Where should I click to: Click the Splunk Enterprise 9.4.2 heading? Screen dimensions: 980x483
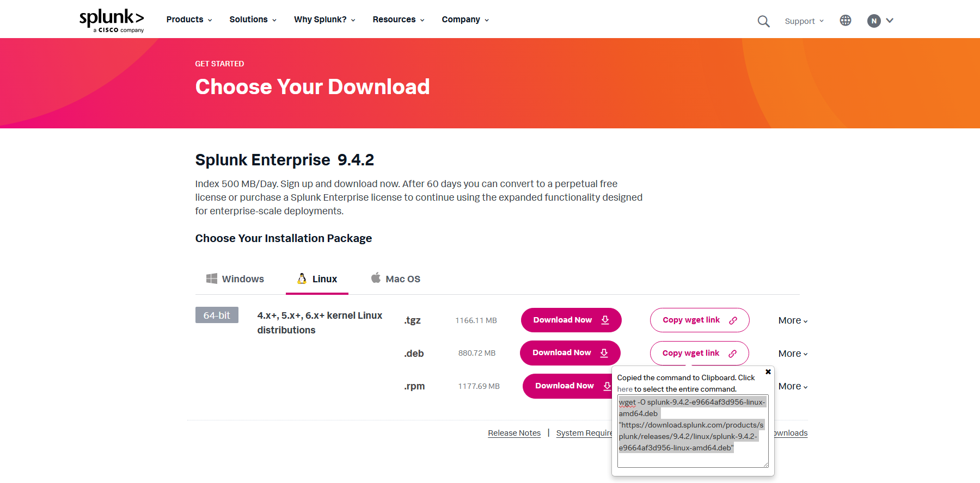coord(284,160)
